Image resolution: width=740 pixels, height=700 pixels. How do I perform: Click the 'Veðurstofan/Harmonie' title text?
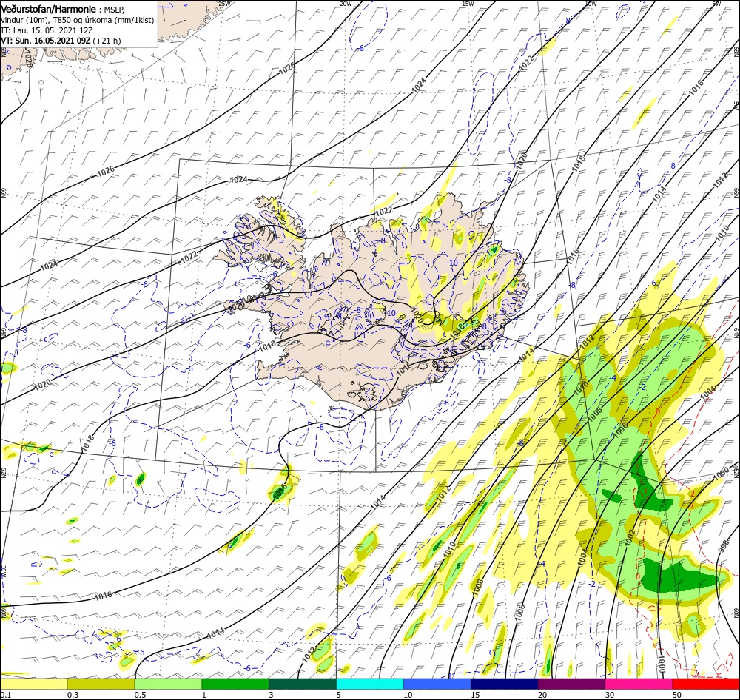click(x=49, y=9)
